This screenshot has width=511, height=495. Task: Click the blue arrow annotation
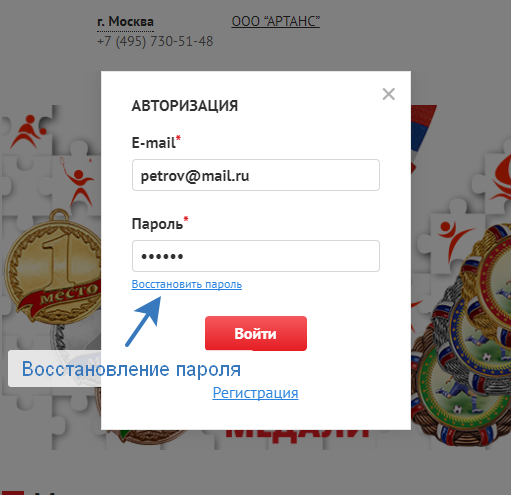[x=143, y=321]
